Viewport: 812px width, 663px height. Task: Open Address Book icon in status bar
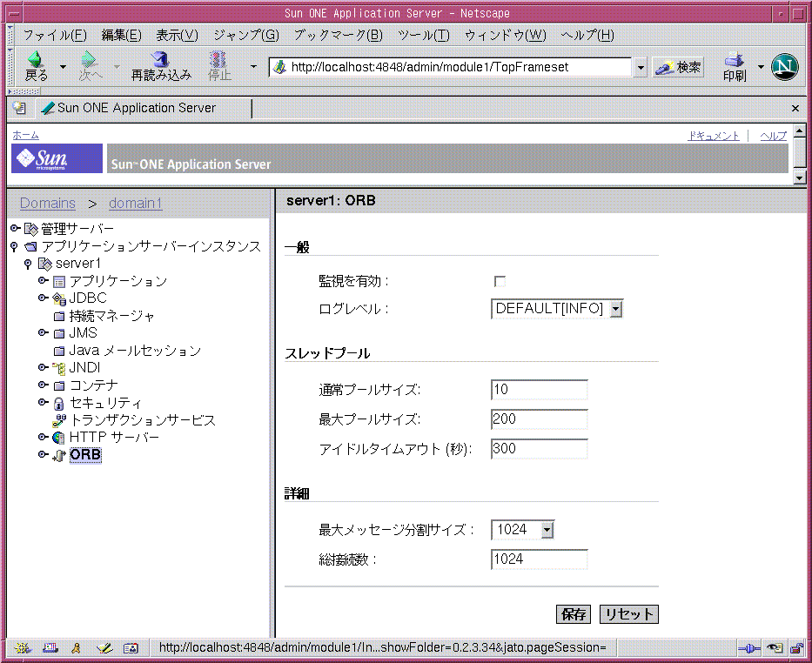pyautogui.click(x=131, y=647)
